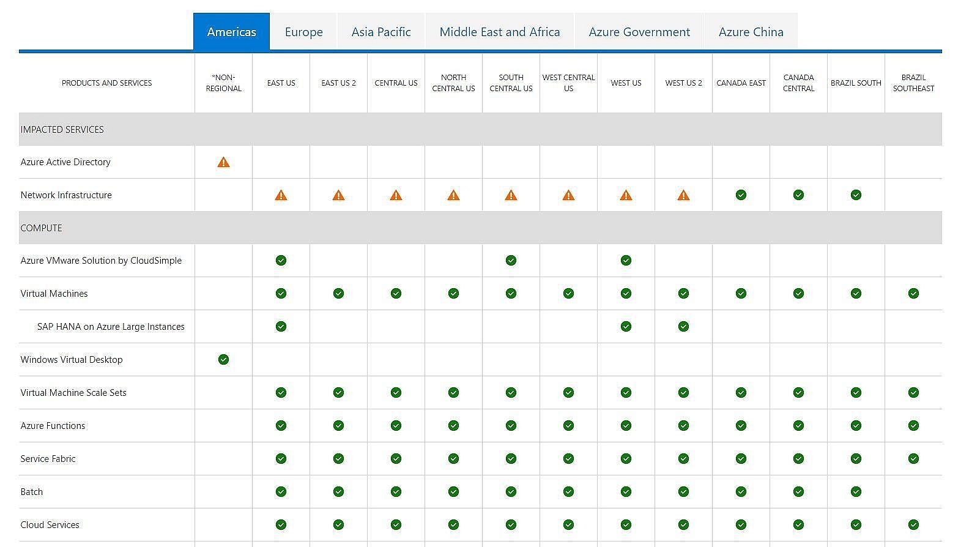Click Windows Virtual Desktop non-regional green check
980x547 pixels.
coord(223,360)
